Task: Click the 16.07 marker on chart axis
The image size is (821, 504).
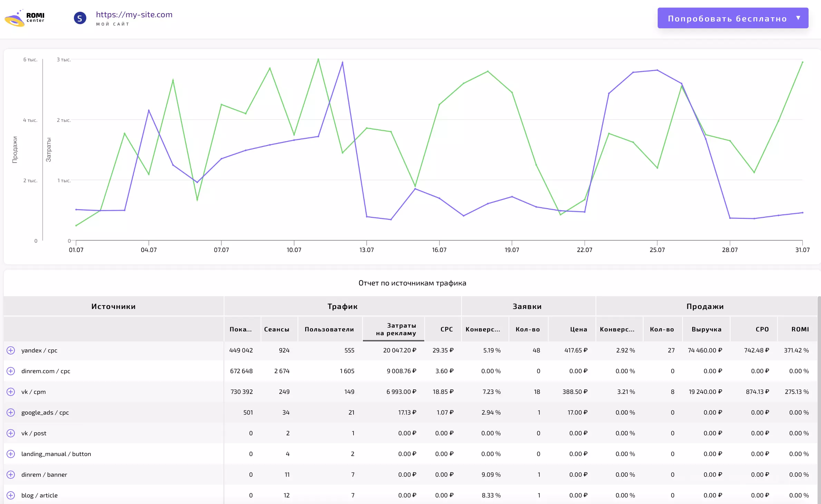Action: (439, 250)
